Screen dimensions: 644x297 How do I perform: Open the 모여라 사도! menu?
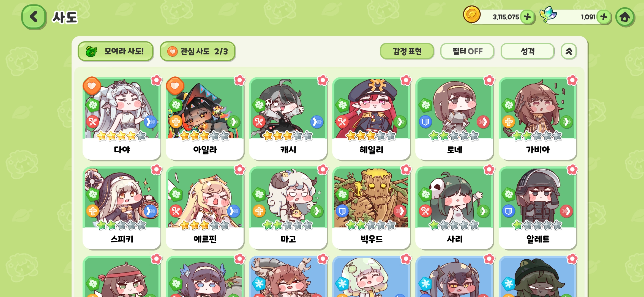point(116,51)
